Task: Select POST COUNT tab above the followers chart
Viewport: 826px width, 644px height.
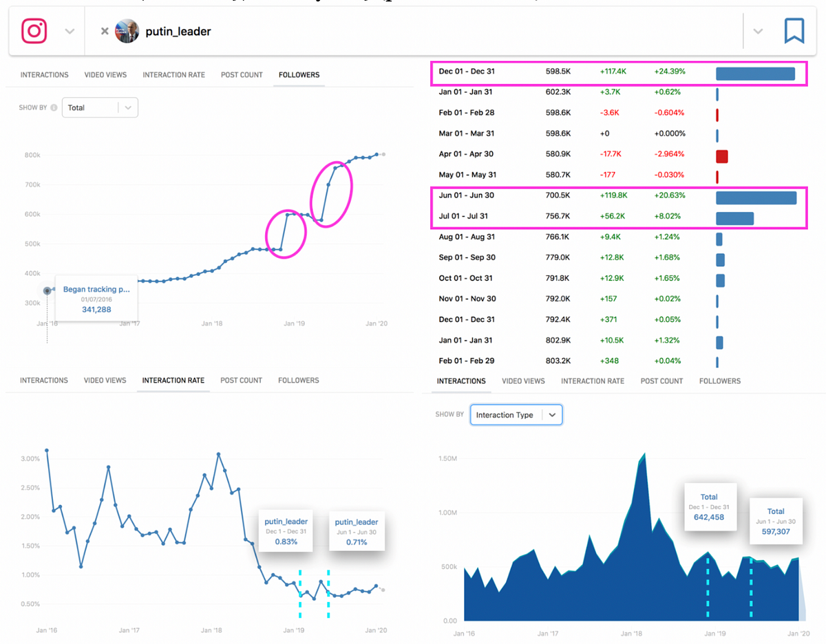Action: tap(242, 75)
